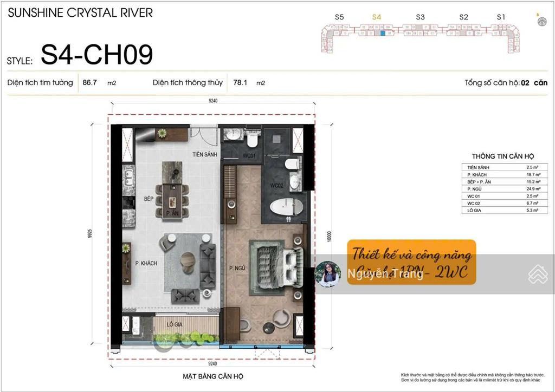
Task: Click the 78.1 area value
Action: click(x=240, y=82)
